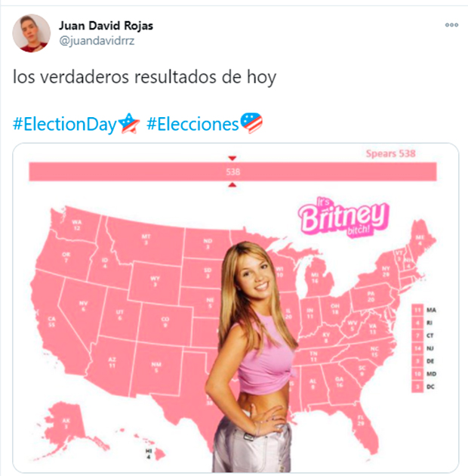
Task: Click the red triangle marker below the bar
Action: (x=232, y=184)
